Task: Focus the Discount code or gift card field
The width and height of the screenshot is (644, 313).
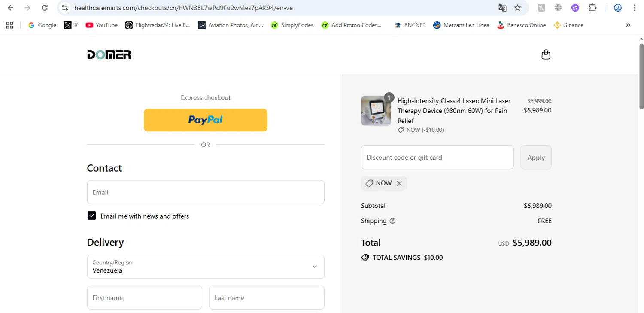Action: coord(437,157)
